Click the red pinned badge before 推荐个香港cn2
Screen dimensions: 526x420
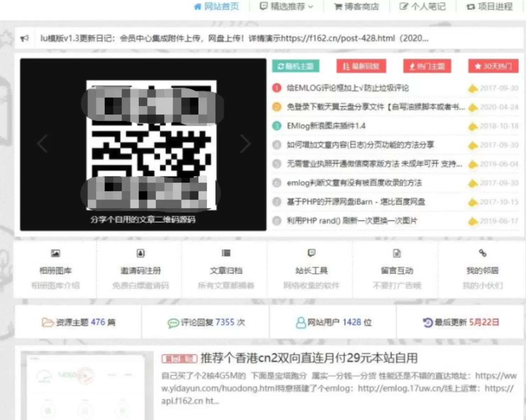pyautogui.click(x=179, y=359)
